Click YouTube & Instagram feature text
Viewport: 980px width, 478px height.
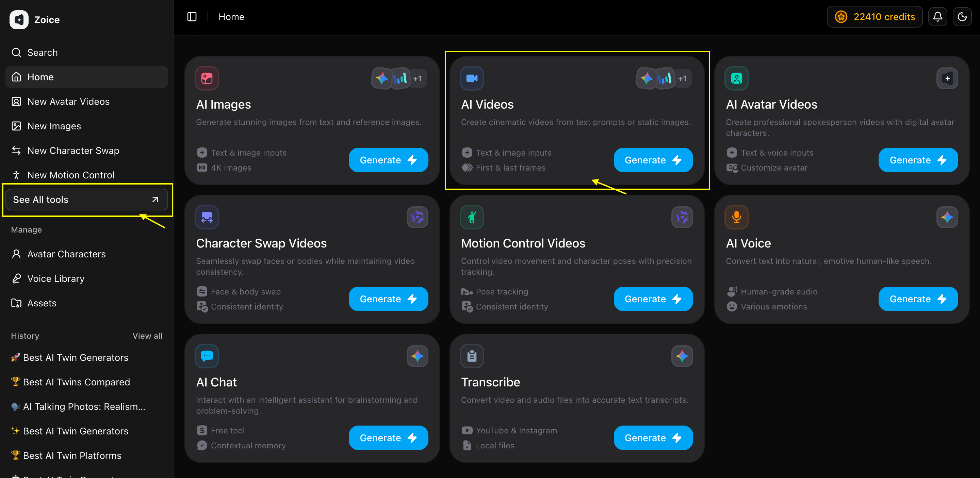516,430
